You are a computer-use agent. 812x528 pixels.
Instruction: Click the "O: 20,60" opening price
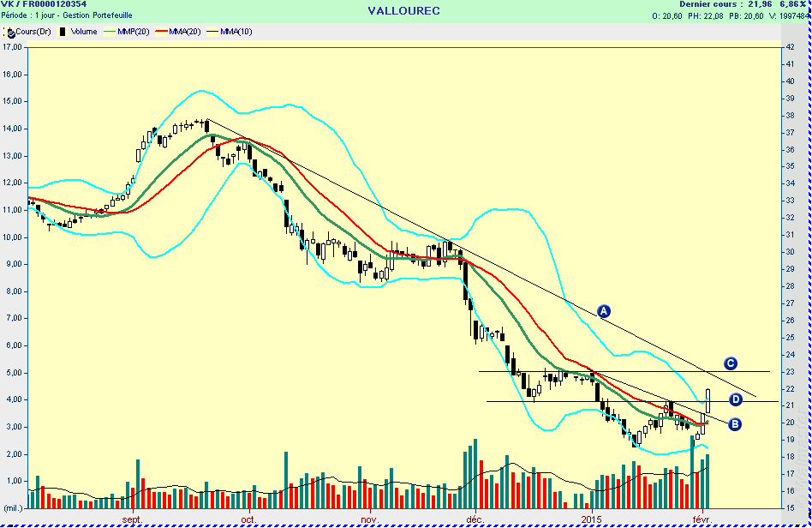667,16
